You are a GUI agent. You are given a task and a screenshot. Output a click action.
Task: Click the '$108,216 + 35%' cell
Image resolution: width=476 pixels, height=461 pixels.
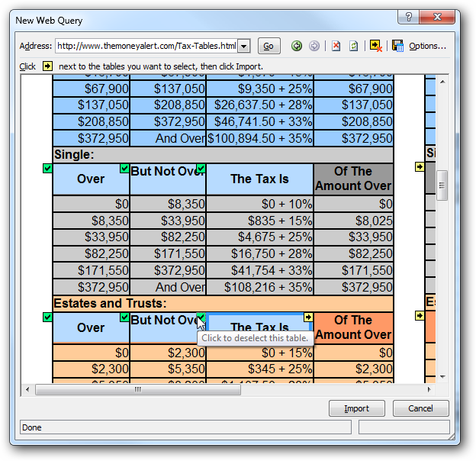[x=259, y=287]
